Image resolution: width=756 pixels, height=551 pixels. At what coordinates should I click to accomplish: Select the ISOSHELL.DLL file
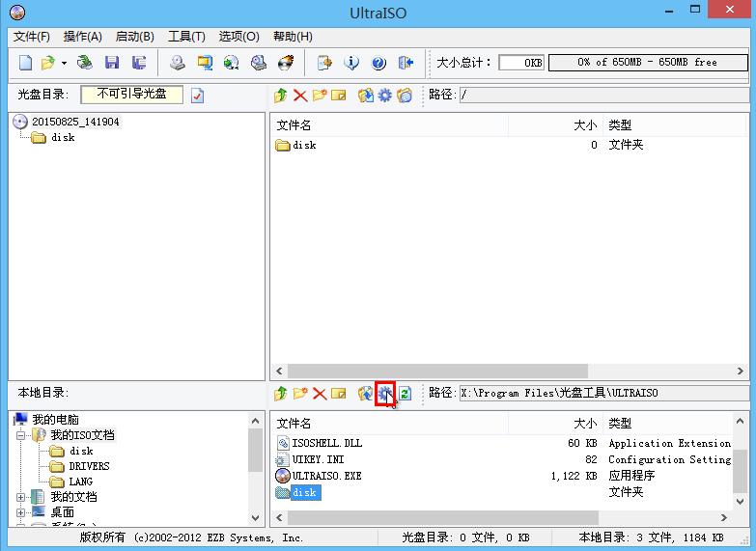coord(327,443)
